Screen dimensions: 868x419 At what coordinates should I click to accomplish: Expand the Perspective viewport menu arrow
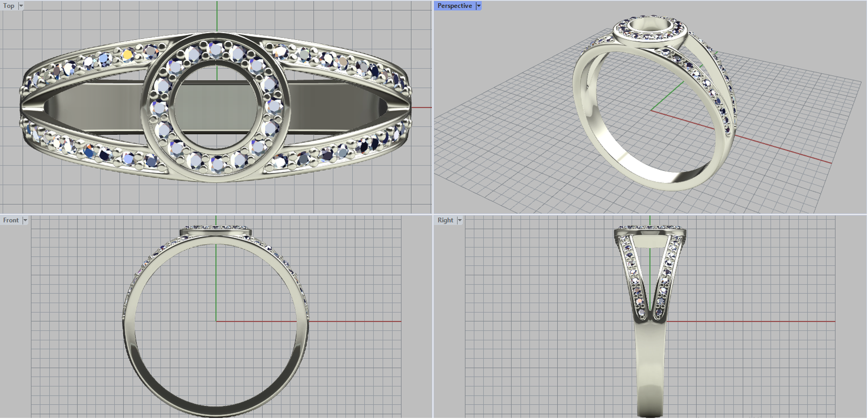point(478,6)
